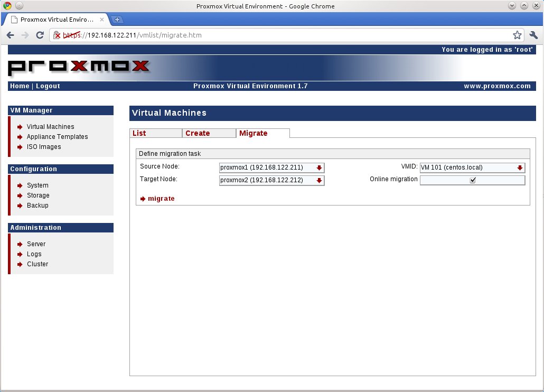Click red arrow next to Logs
This screenshot has width=544, height=392.
pyautogui.click(x=20, y=254)
